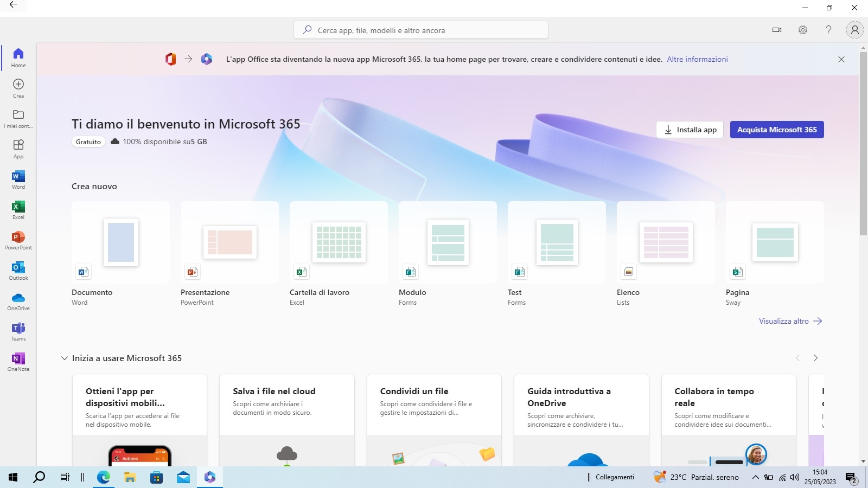Open OneDrive from the sidebar
Screen dimensions: 868x488
point(18,301)
